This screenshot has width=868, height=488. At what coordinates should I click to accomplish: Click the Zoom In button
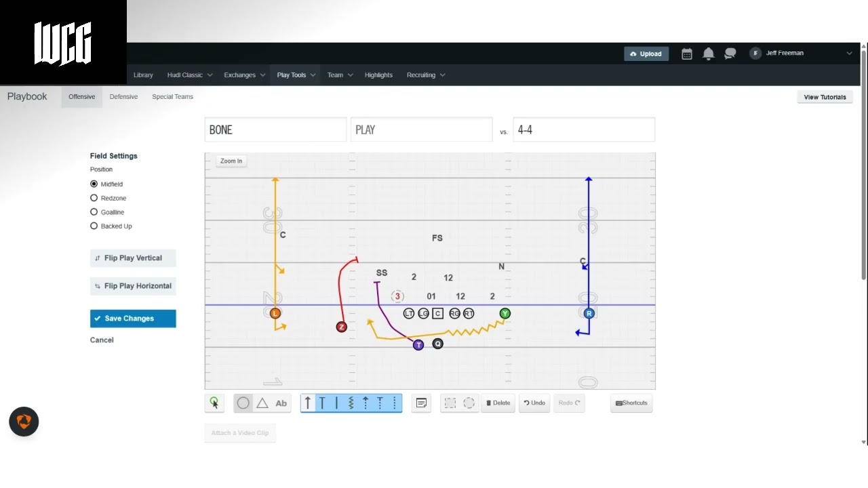coord(231,161)
